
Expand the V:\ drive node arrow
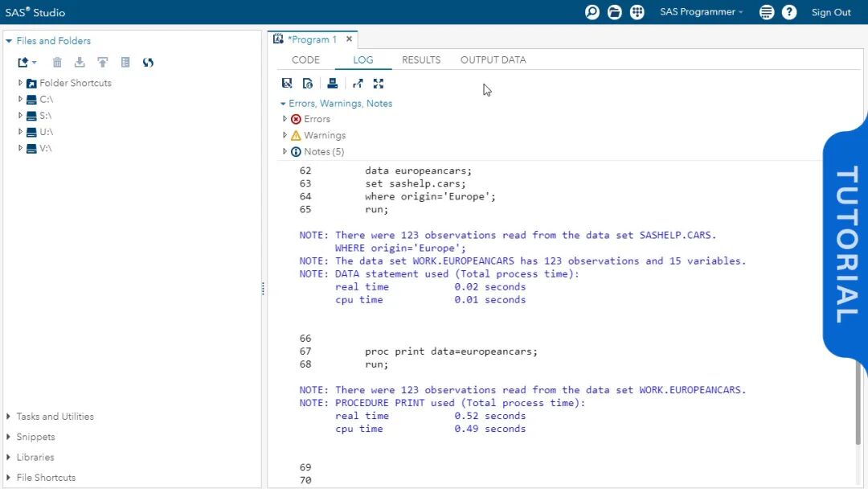[x=20, y=148]
